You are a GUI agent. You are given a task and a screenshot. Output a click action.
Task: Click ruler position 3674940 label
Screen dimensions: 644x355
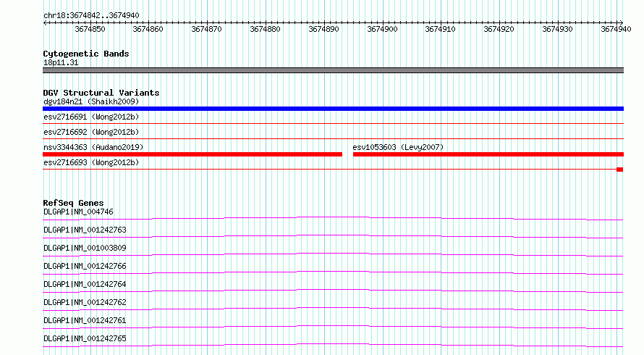coord(616,29)
